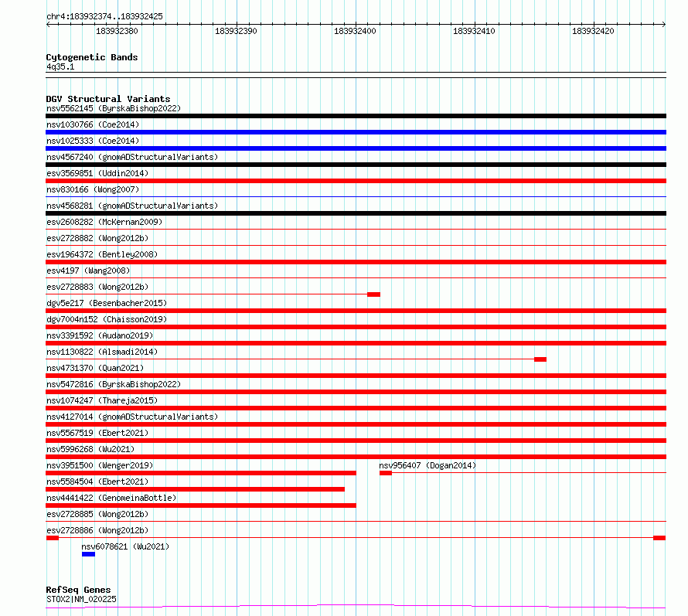Click ruler position 183932400
The image size is (688, 616).
(355, 31)
